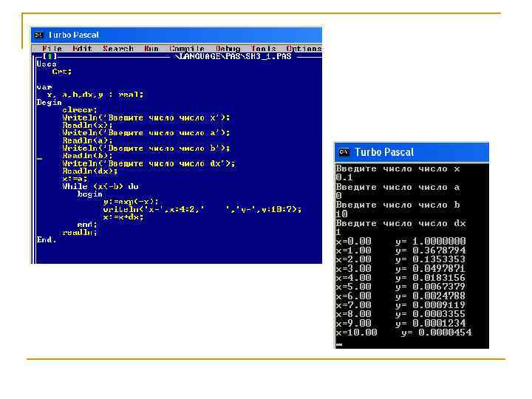Image resolution: width=532 pixels, height=399 pixels.
Task: Click the 'Readln(b);' statement
Action: 87,156
